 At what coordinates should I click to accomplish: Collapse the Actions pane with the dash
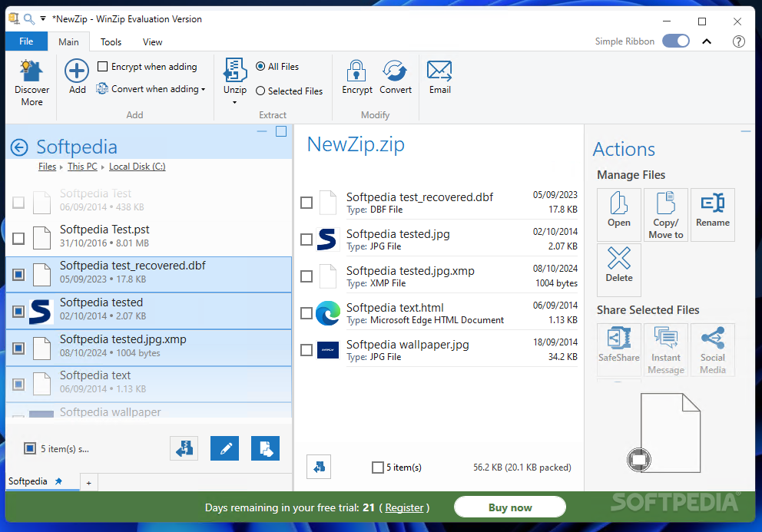[x=745, y=131]
